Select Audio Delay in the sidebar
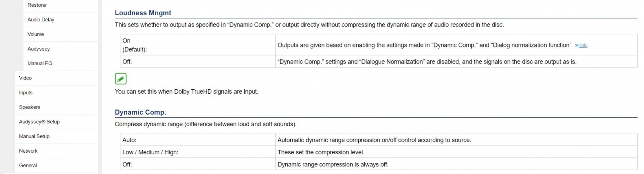 click(41, 20)
